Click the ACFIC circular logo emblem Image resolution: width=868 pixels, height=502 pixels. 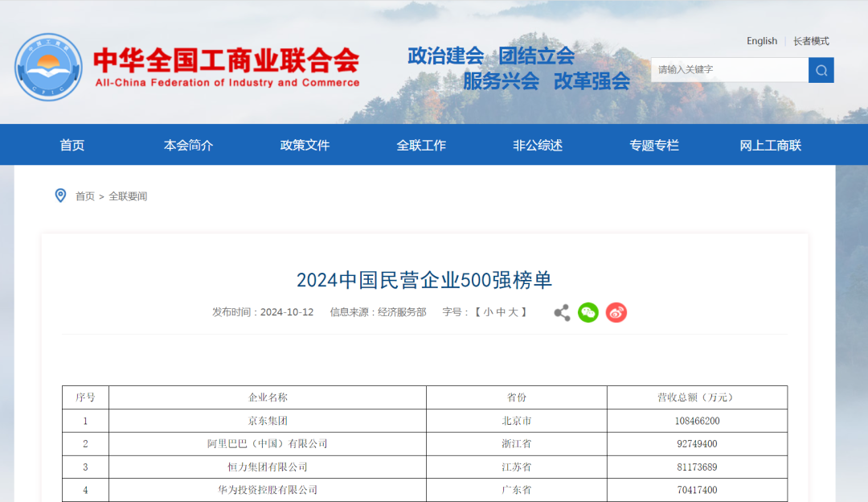click(x=48, y=67)
